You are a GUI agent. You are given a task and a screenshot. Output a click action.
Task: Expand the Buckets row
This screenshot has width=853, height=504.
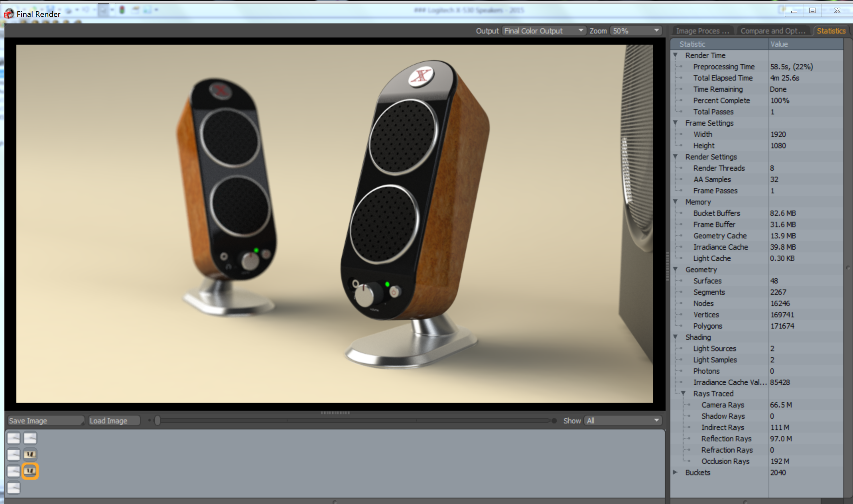tap(675, 472)
